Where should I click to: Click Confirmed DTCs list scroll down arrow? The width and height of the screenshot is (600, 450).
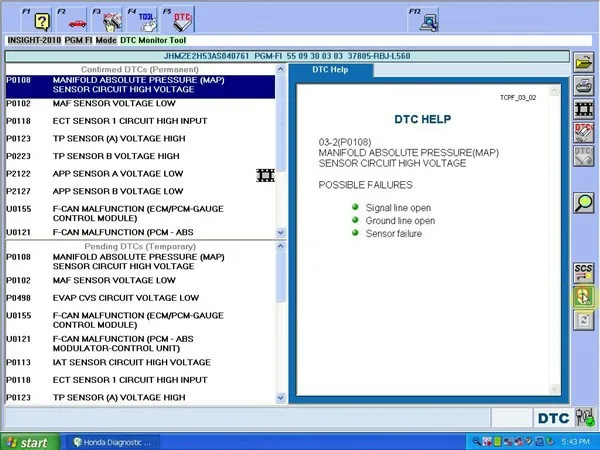[280, 232]
